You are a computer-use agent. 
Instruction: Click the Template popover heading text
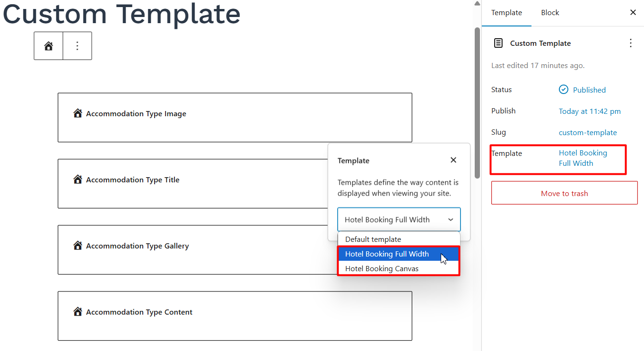click(x=353, y=161)
